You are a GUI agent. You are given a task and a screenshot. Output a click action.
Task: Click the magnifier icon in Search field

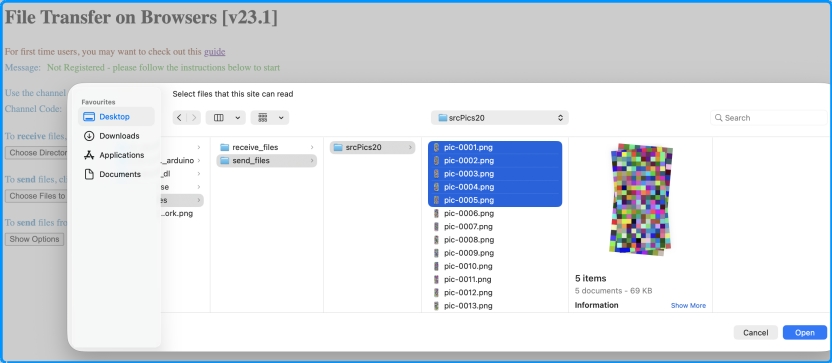(718, 118)
